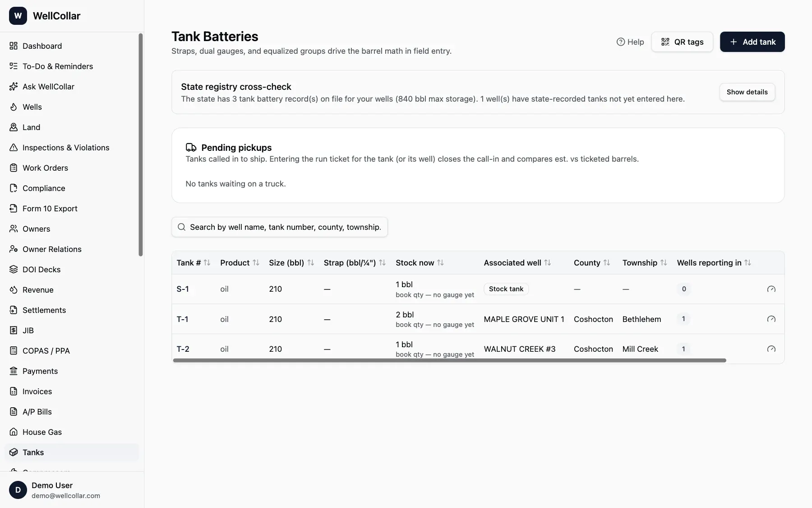Viewport: 812px width, 508px height.
Task: Click the Add tank button
Action: click(x=752, y=42)
